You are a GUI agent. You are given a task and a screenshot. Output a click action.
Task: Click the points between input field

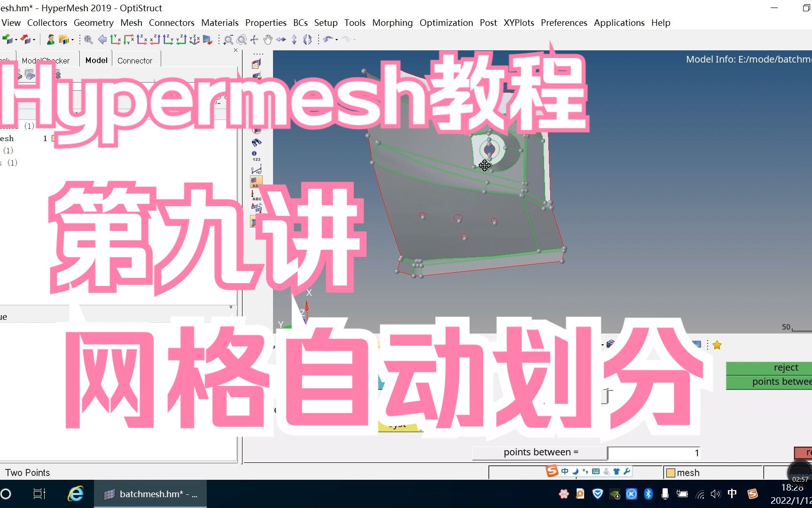coord(653,452)
